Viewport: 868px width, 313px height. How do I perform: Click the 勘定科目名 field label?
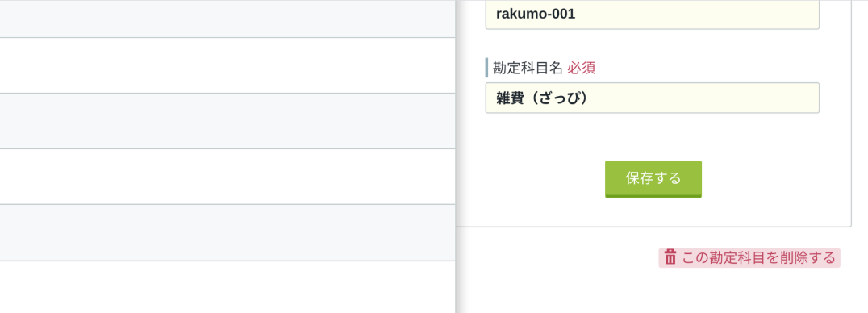tap(528, 68)
